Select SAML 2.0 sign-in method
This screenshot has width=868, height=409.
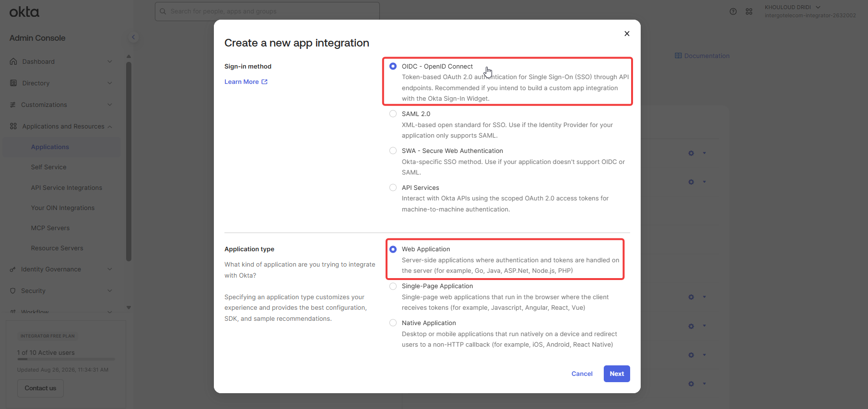coord(393,114)
